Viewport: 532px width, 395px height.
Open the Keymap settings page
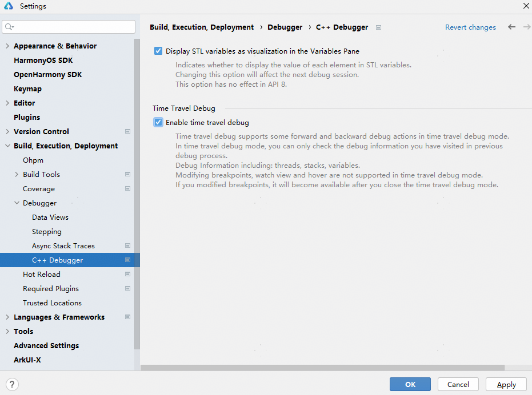pyautogui.click(x=27, y=88)
